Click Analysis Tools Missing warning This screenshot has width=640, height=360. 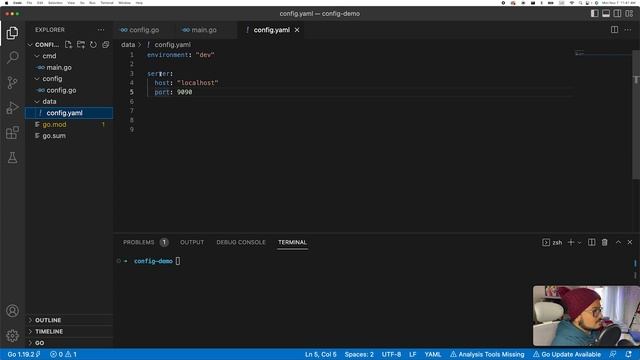(x=487, y=354)
